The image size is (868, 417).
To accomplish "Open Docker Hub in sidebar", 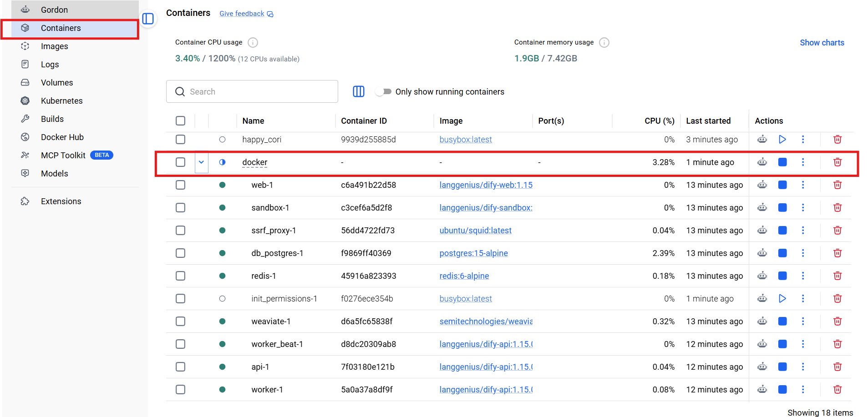I will (75, 137).
